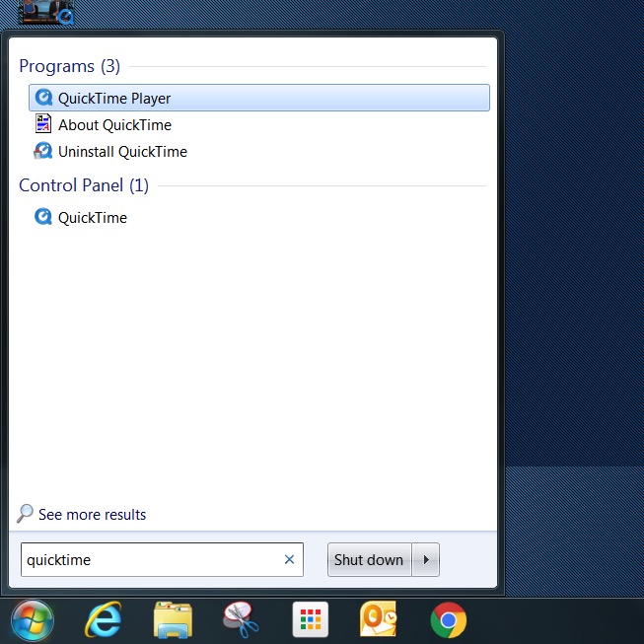Viewport: 644px width, 644px height.
Task: Click the Shut down button
Action: (x=369, y=560)
